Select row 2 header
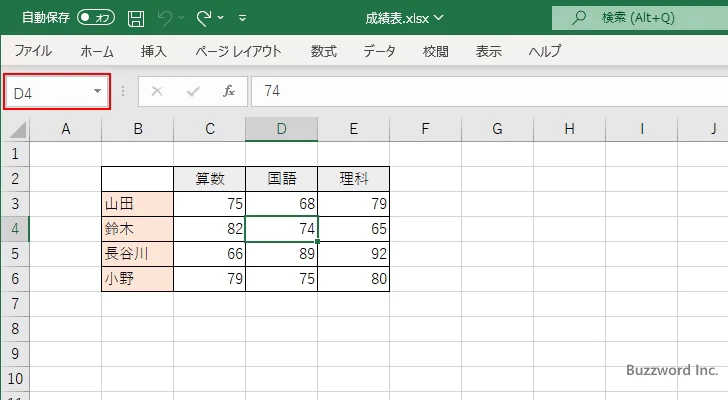 (x=15, y=179)
